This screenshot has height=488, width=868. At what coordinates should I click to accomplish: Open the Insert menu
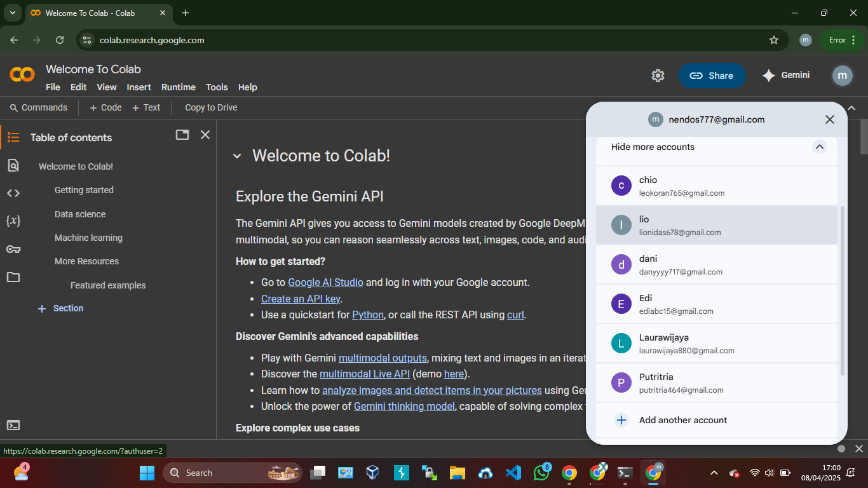(139, 87)
